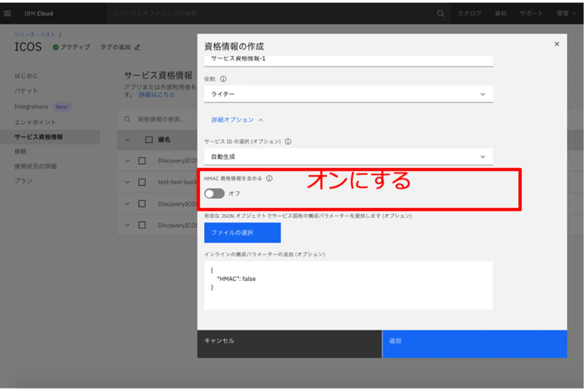Open the 役割 dropdown showing ライター
The width and height of the screenshot is (586, 392).
coord(348,94)
